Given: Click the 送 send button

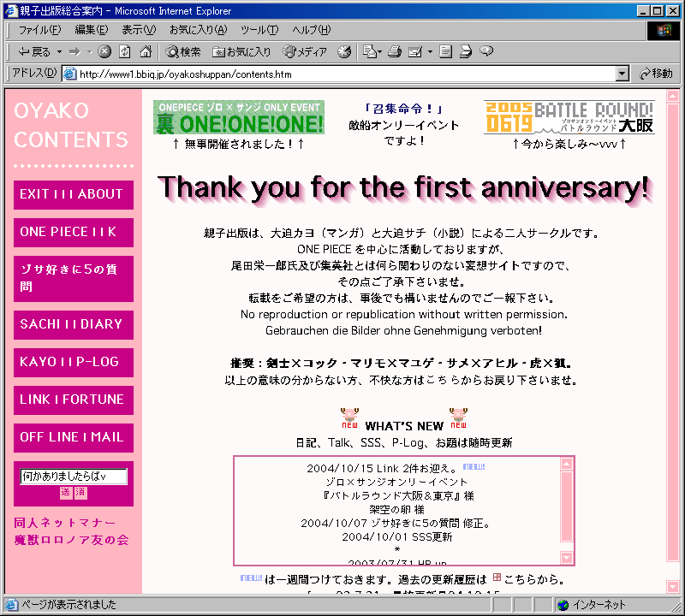Looking at the screenshot, I should coord(66,493).
